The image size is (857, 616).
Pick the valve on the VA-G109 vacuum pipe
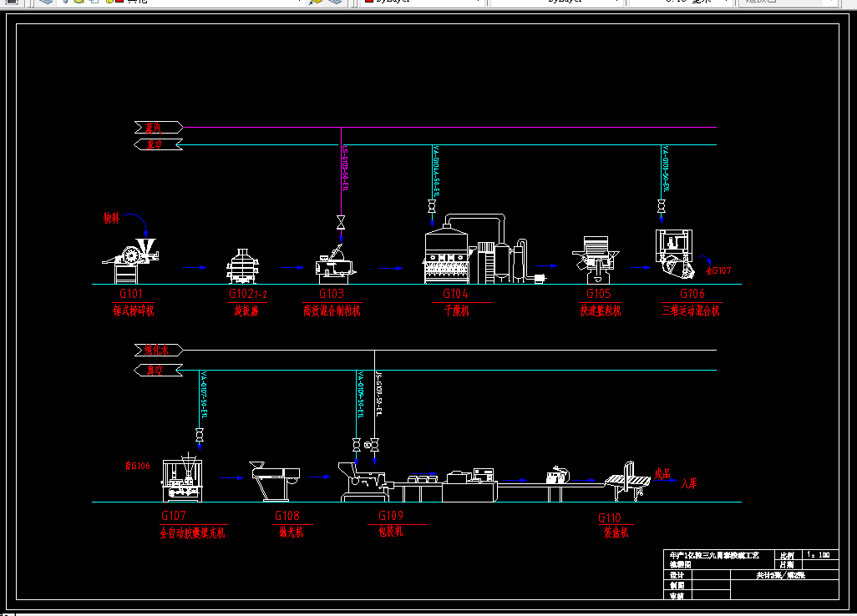click(357, 445)
